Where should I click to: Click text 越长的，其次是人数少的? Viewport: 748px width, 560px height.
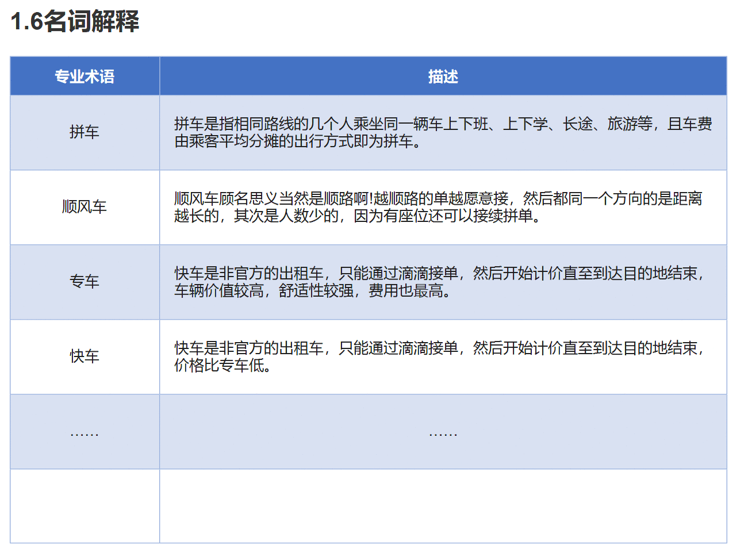coord(256,216)
